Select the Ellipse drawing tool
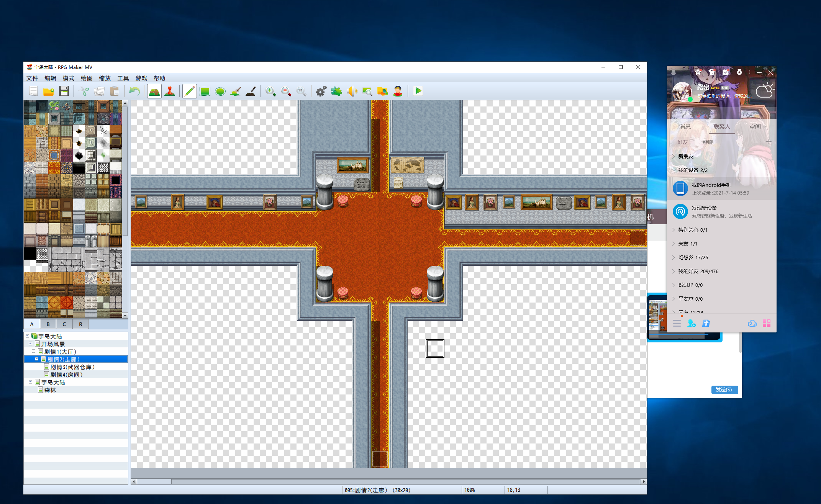821x504 pixels. (220, 91)
